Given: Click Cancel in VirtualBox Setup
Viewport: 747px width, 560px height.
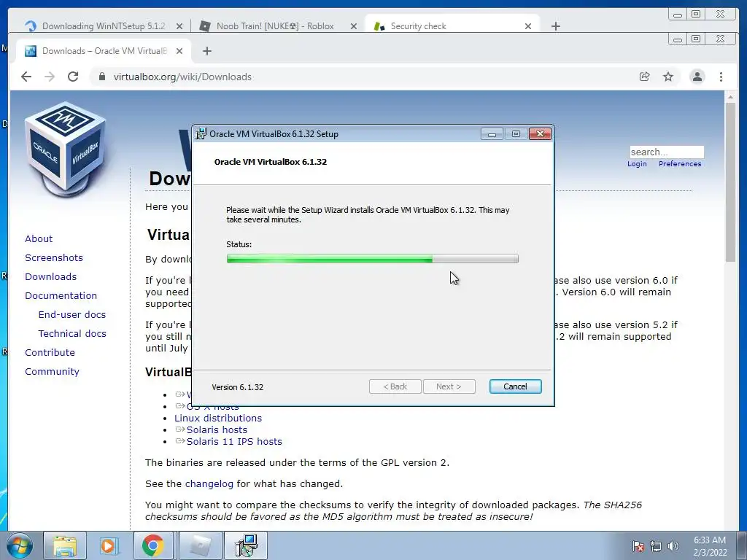Looking at the screenshot, I should 516,386.
